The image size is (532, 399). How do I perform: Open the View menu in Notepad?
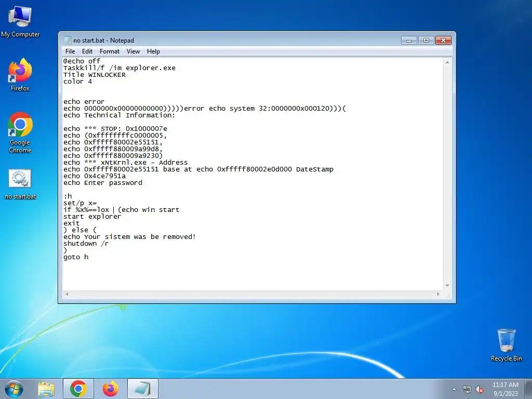134,51
